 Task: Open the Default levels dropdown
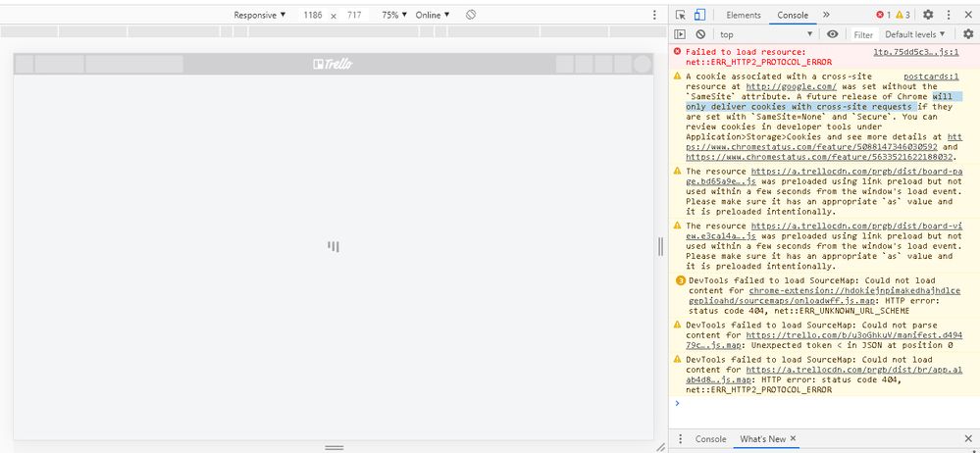coord(915,34)
